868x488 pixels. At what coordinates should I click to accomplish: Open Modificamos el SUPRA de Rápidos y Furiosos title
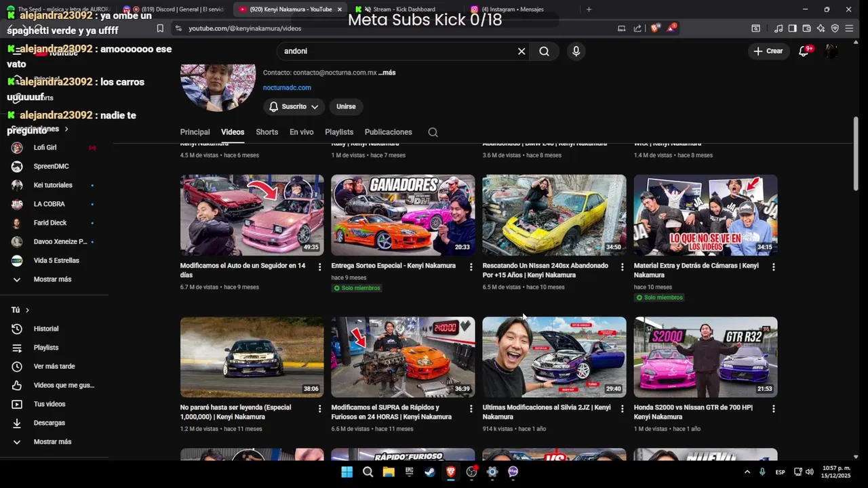coord(391,412)
